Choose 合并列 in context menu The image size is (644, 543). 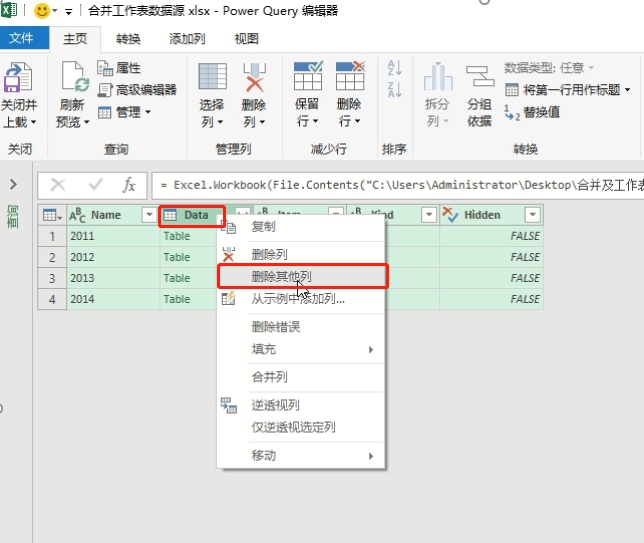click(x=301, y=377)
